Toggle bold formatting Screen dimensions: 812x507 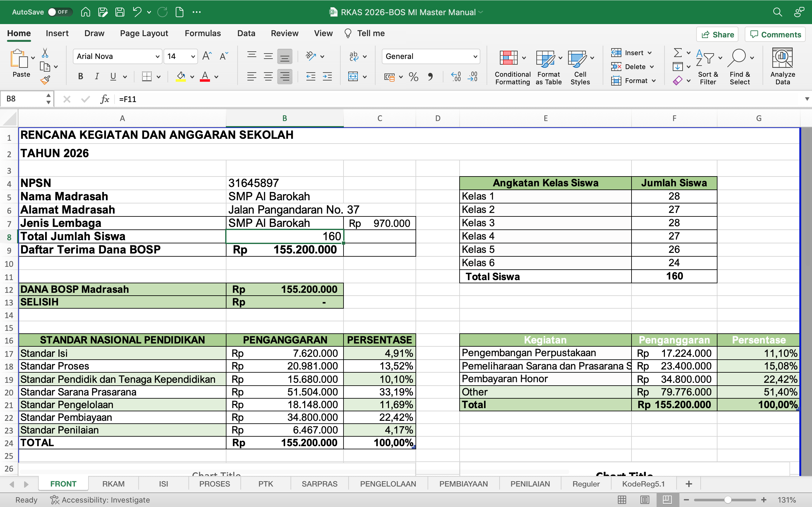pyautogui.click(x=80, y=76)
